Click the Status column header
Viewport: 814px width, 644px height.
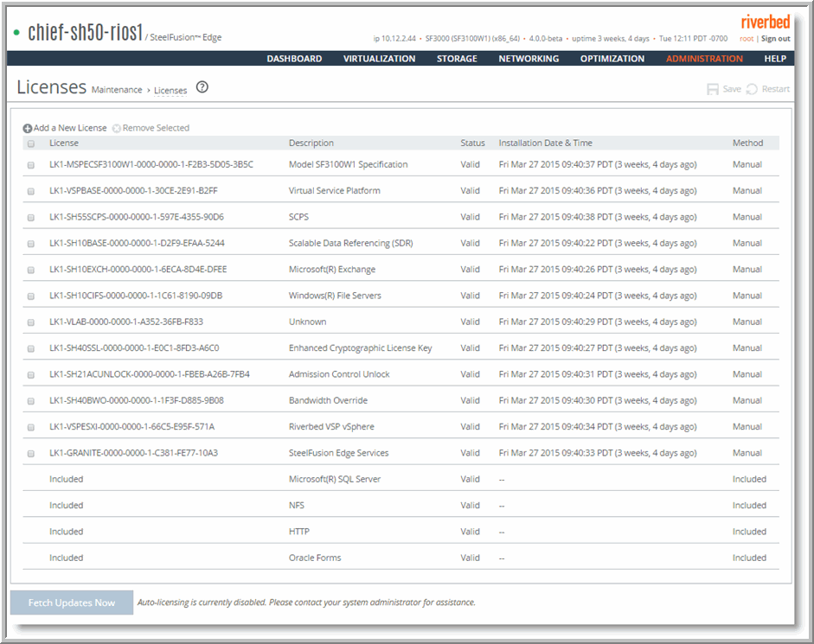point(472,143)
